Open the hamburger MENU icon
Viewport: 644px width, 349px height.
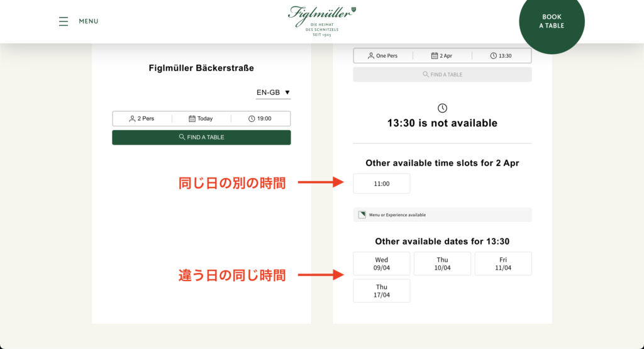(x=64, y=21)
